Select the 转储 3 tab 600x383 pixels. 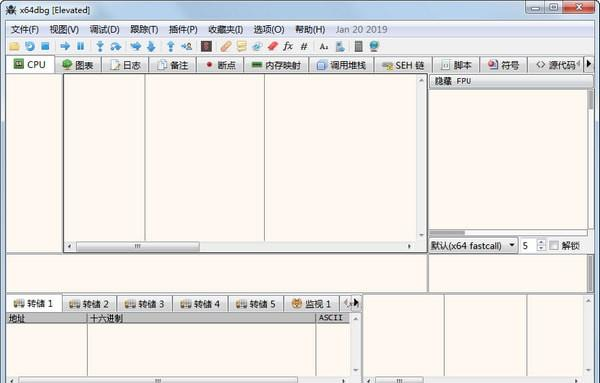coord(145,304)
